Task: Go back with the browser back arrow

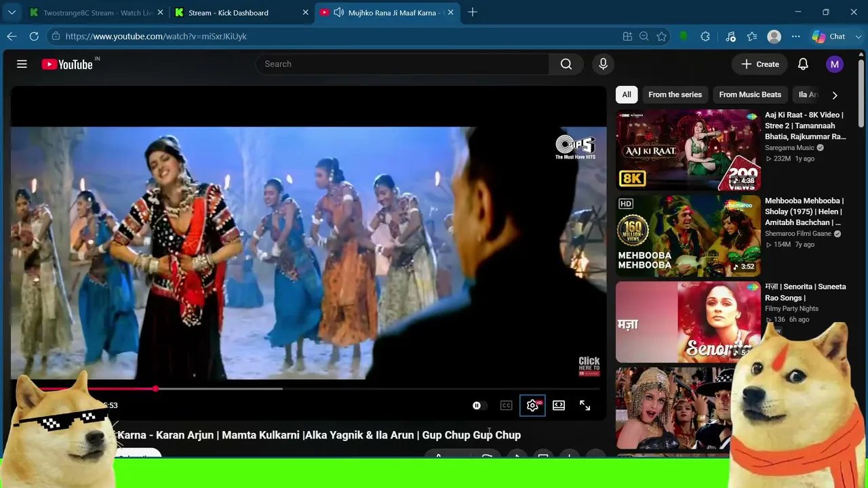Action: pos(12,37)
